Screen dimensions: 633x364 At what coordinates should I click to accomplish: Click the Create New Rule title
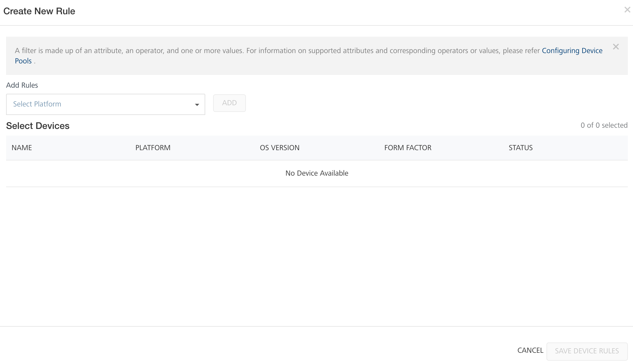(x=39, y=11)
